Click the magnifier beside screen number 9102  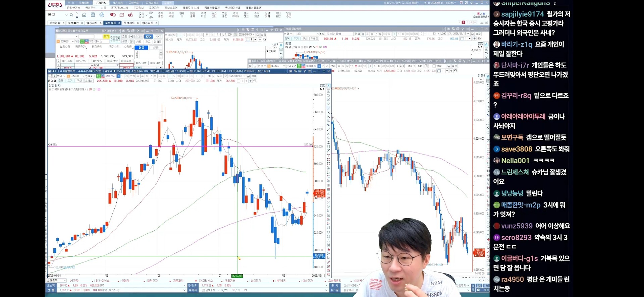tap(71, 15)
